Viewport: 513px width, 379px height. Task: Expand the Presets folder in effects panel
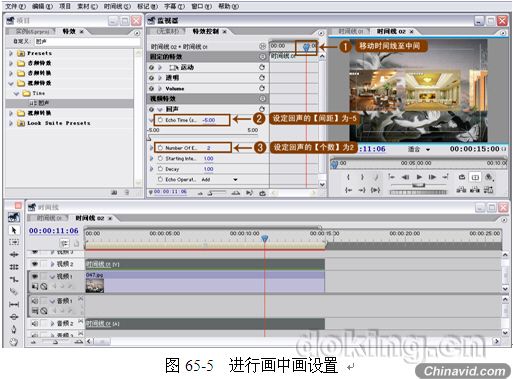11,53
